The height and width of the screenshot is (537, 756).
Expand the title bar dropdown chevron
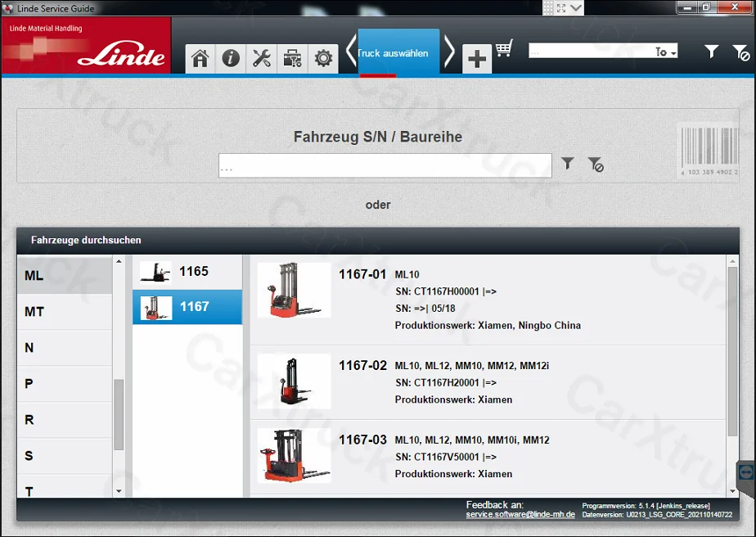[576, 7]
